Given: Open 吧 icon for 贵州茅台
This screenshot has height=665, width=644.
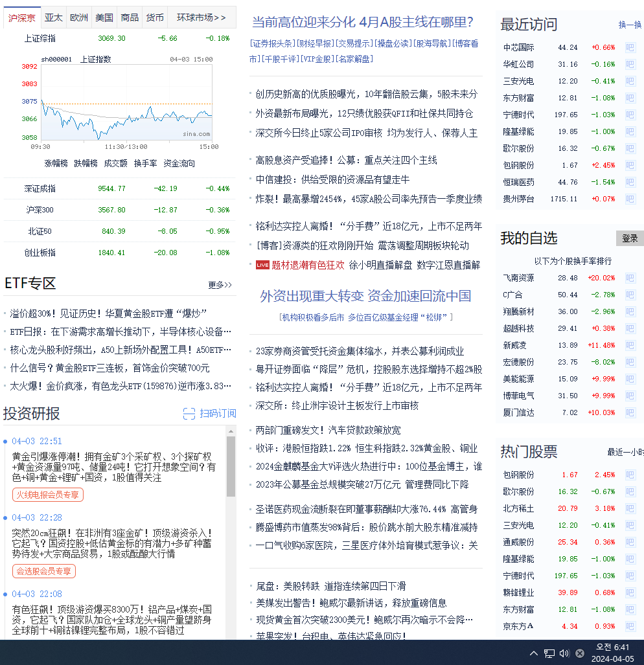Looking at the screenshot, I should [x=630, y=199].
